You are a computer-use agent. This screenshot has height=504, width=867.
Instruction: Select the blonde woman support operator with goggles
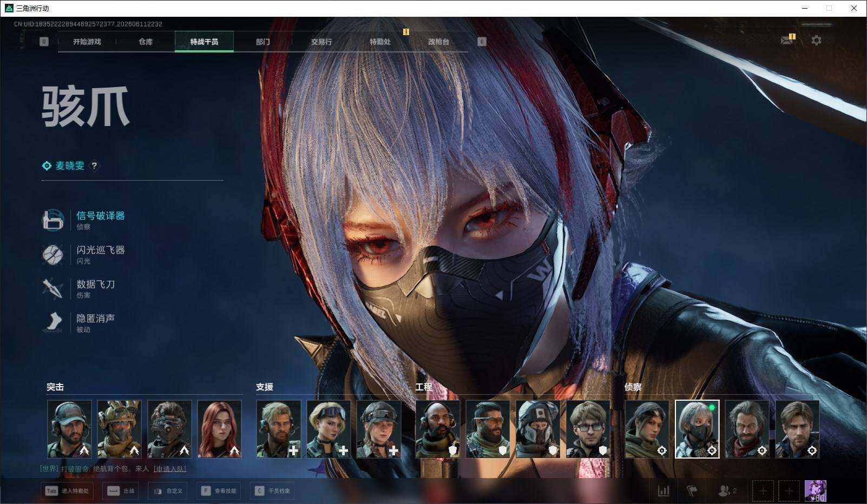(x=329, y=429)
